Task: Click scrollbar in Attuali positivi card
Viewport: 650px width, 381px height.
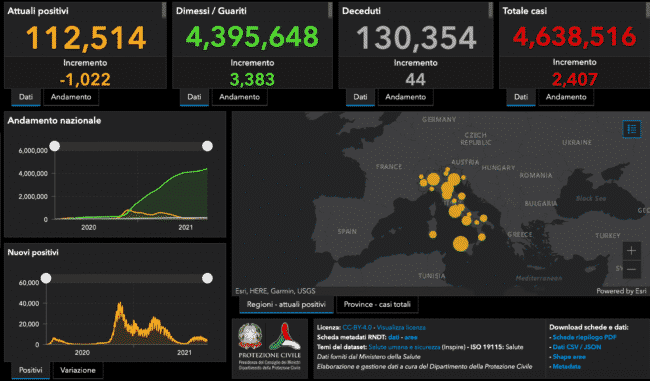Action: point(164,10)
